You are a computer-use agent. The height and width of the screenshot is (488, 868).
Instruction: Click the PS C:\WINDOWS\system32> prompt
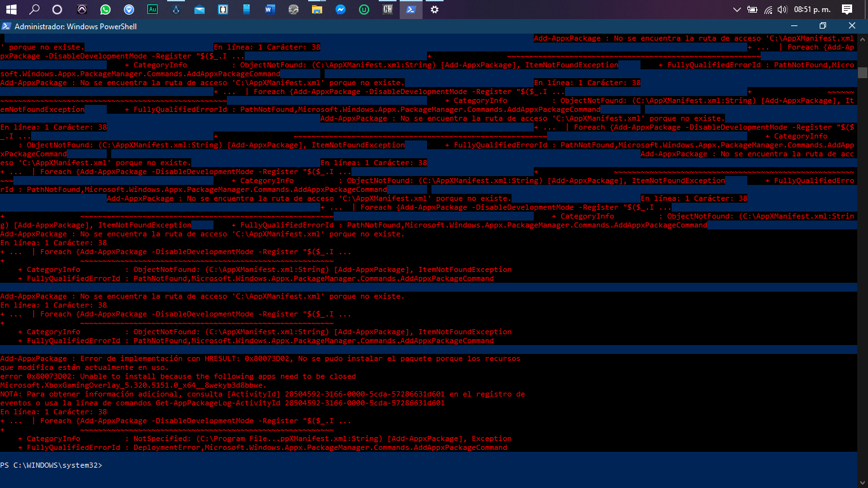click(x=51, y=466)
